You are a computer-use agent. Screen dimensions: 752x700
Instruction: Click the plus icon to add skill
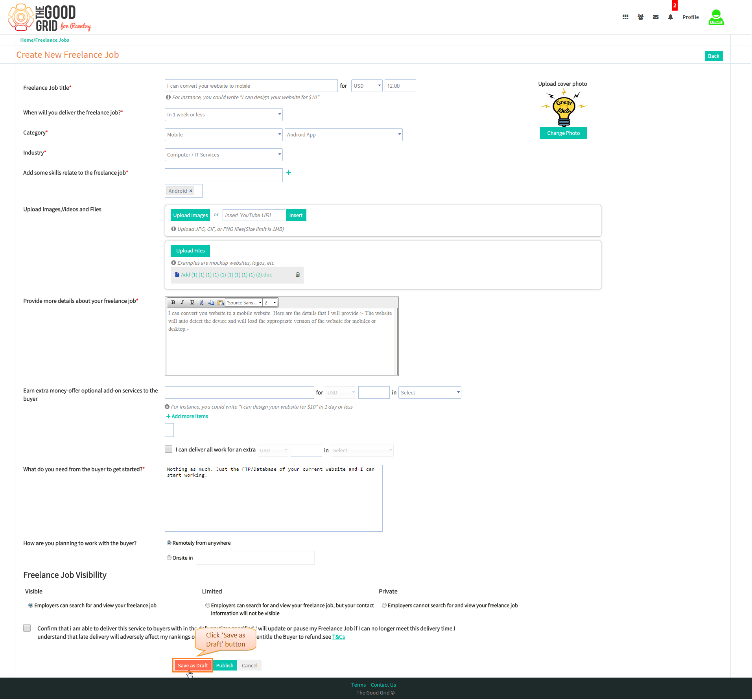289,173
